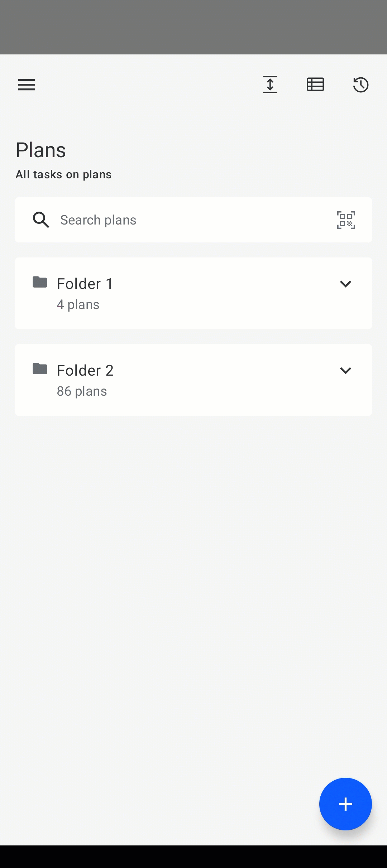Open the recent history clock icon
387x868 pixels.
pos(360,85)
